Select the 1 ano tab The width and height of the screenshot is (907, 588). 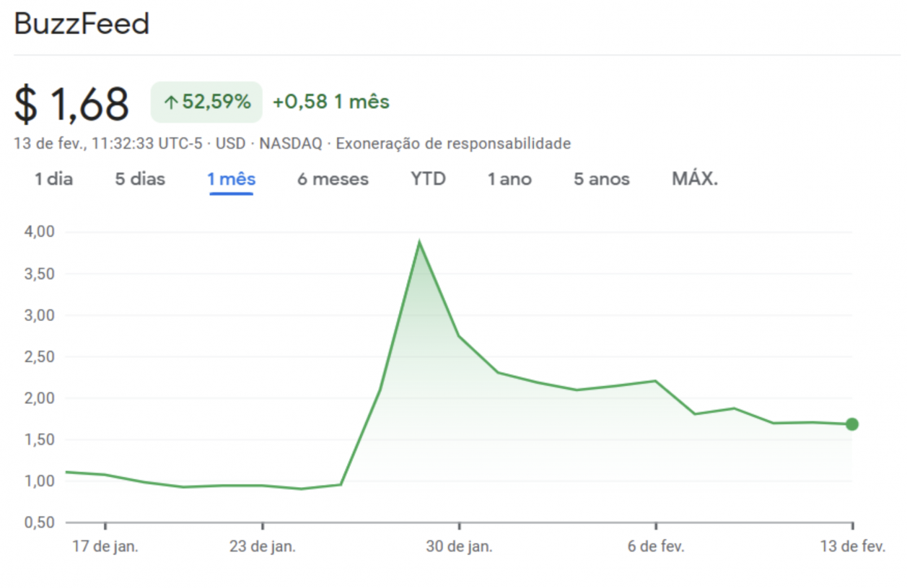pyautogui.click(x=509, y=179)
